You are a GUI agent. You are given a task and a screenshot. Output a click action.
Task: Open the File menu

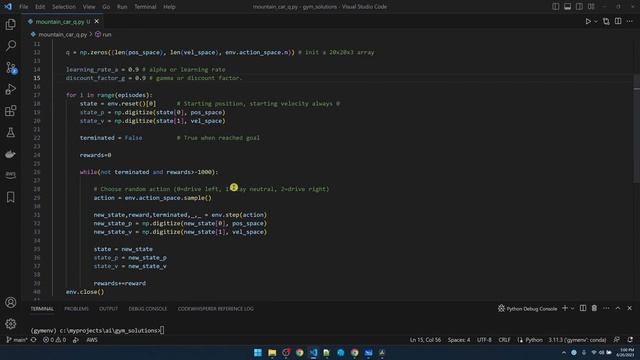pyautogui.click(x=24, y=7)
